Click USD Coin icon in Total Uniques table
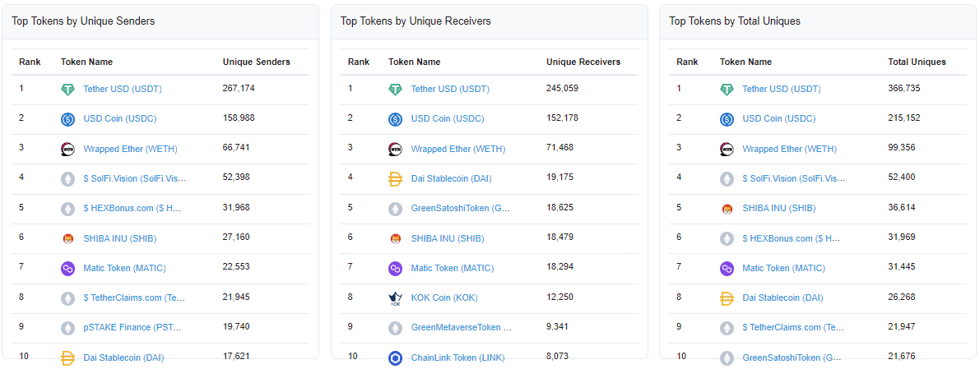 point(727,119)
